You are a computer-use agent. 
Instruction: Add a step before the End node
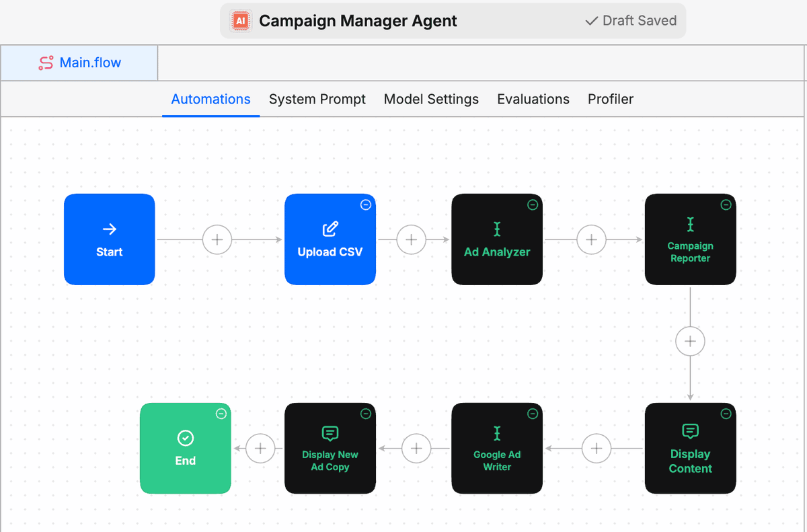260,448
